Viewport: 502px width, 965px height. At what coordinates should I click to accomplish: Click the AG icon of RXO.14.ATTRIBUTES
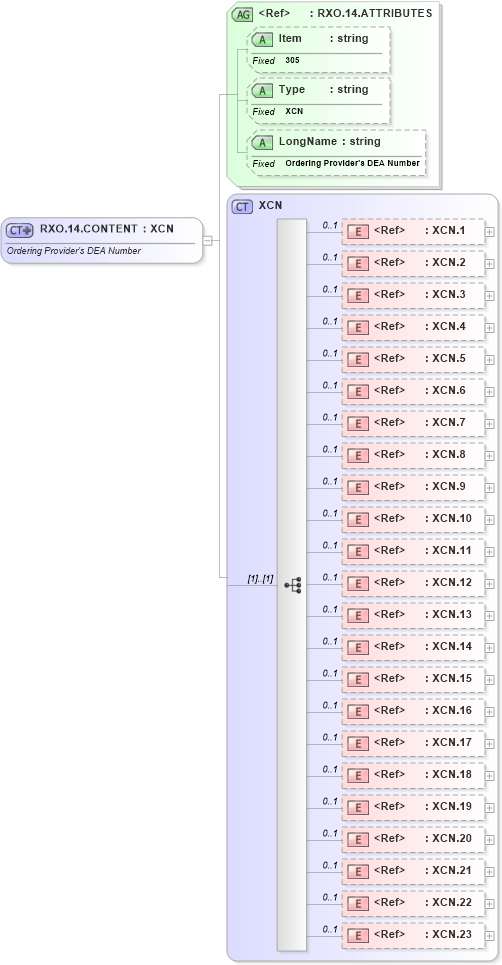[x=242, y=15]
